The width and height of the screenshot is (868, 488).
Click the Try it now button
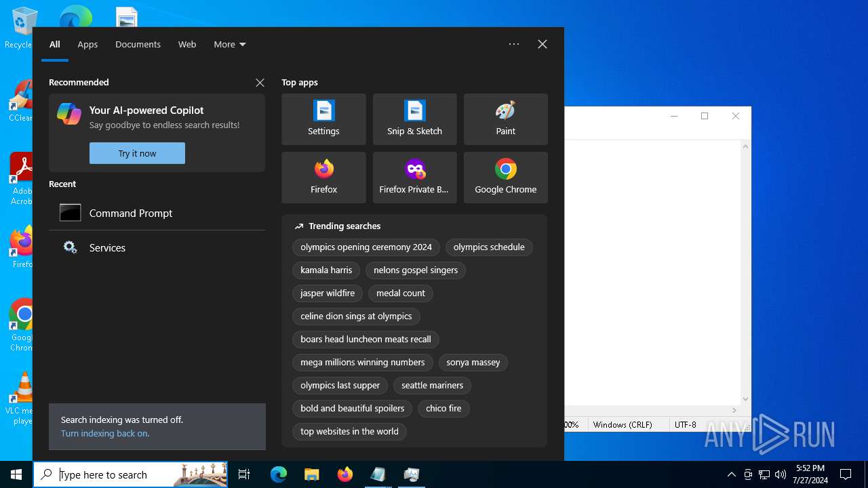(137, 153)
